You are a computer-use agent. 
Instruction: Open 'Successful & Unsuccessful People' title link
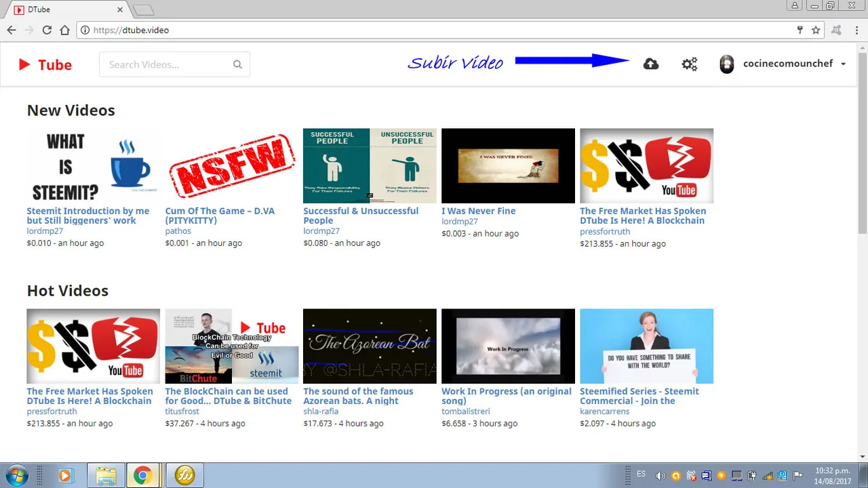click(361, 216)
